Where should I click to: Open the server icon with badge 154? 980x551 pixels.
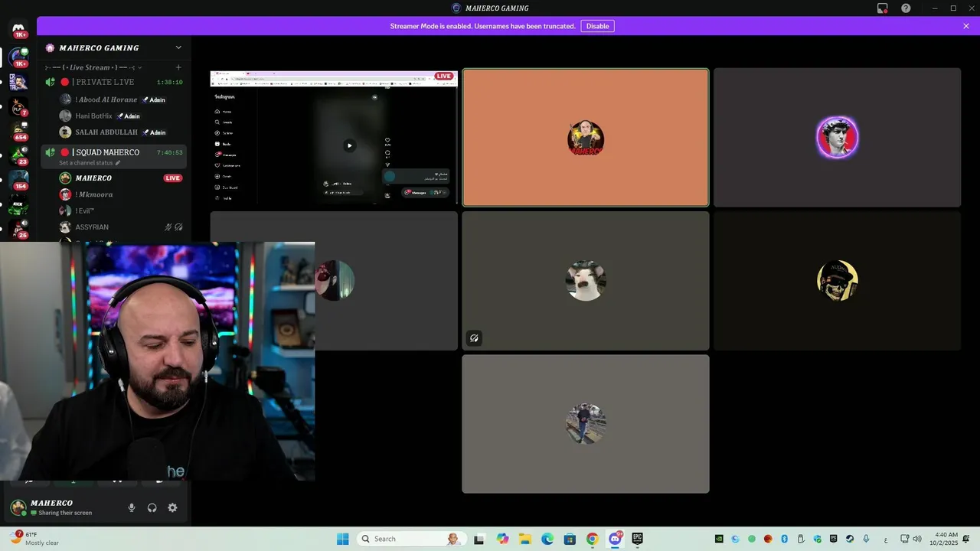(x=18, y=181)
